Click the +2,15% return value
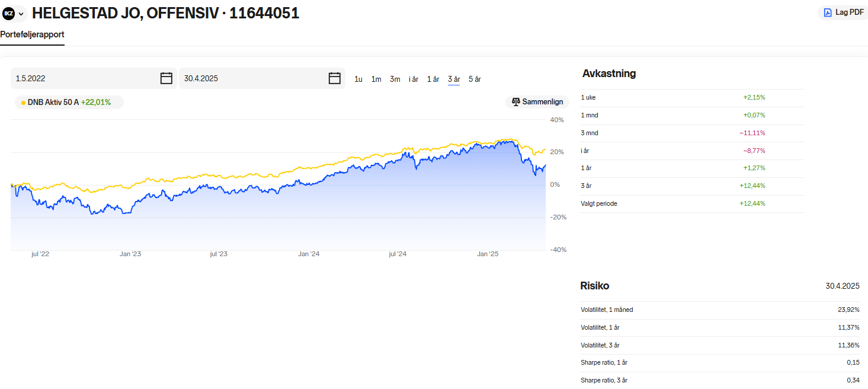 coord(754,97)
